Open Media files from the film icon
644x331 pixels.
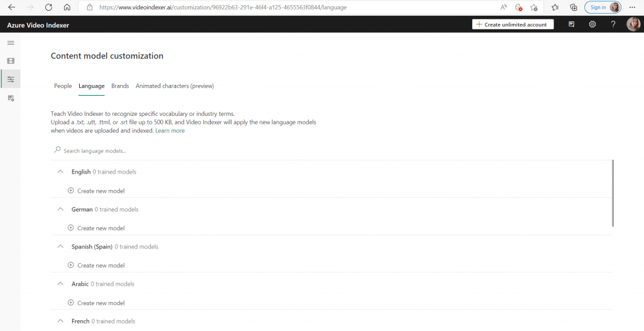(x=11, y=61)
